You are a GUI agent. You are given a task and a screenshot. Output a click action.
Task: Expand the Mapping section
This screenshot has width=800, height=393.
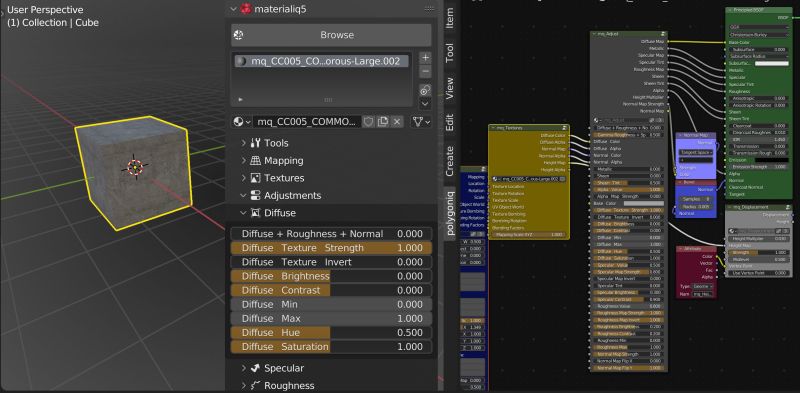click(x=244, y=161)
